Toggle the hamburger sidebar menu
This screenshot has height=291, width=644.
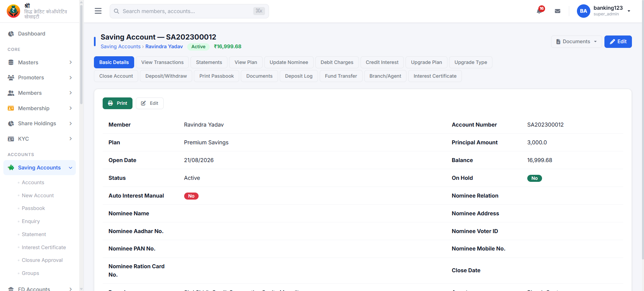[x=98, y=11]
